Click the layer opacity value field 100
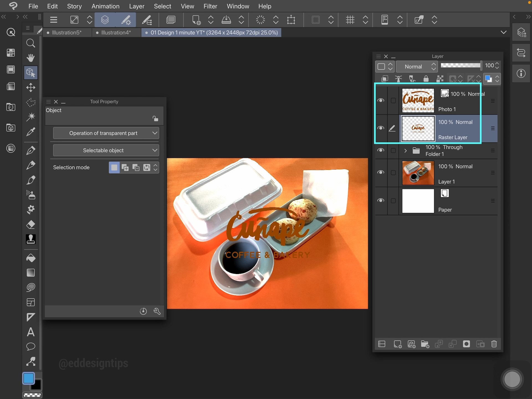The height and width of the screenshot is (399, 532). tap(489, 65)
